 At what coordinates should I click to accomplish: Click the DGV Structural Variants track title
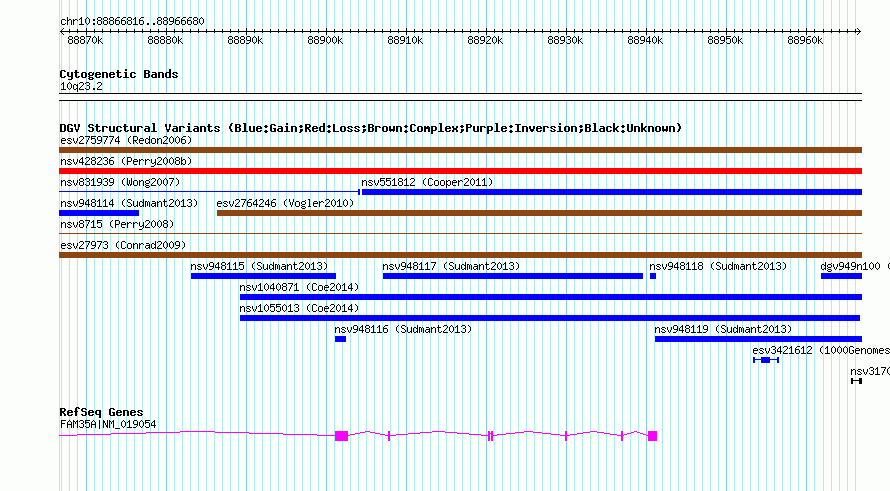click(x=371, y=128)
